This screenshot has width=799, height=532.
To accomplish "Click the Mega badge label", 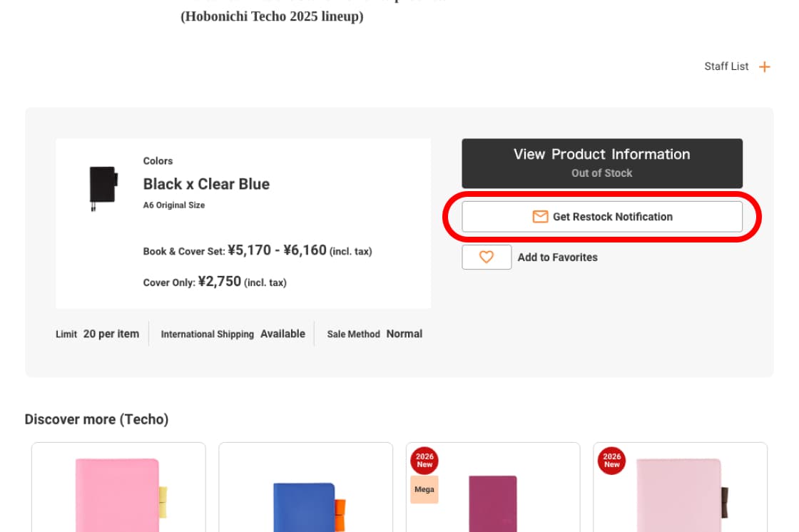I will coord(424,490).
